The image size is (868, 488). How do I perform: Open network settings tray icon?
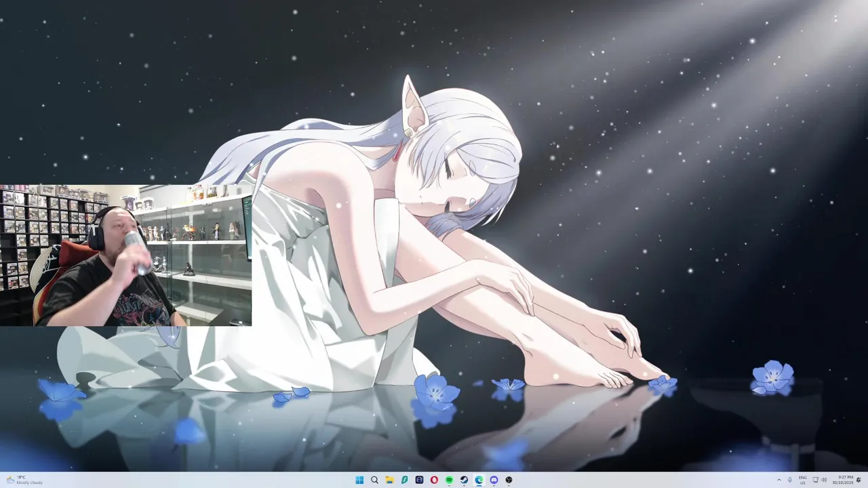(x=816, y=480)
